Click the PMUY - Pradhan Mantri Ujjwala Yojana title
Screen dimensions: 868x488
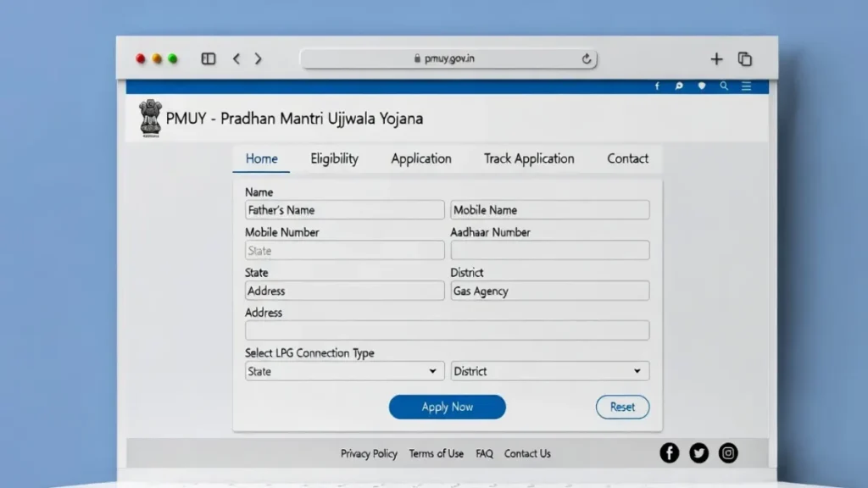click(294, 119)
